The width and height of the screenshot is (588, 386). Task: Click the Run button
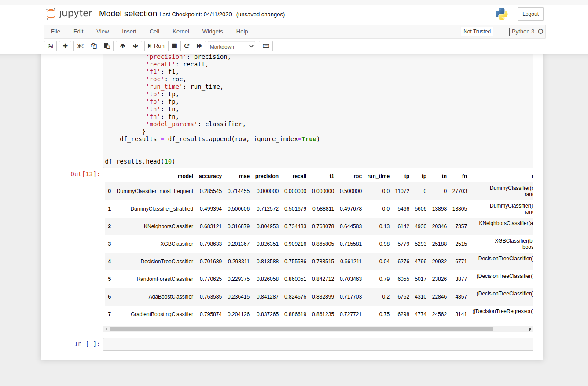[156, 46]
